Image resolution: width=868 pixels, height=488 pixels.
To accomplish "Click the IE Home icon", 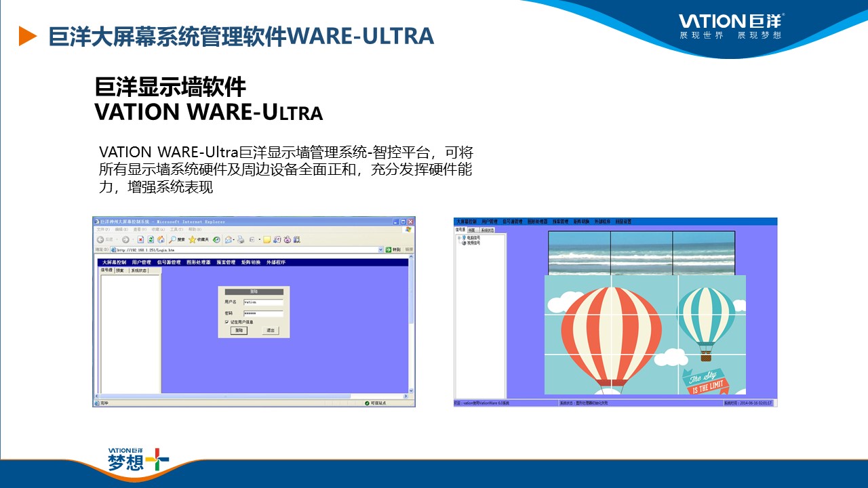I will [161, 239].
